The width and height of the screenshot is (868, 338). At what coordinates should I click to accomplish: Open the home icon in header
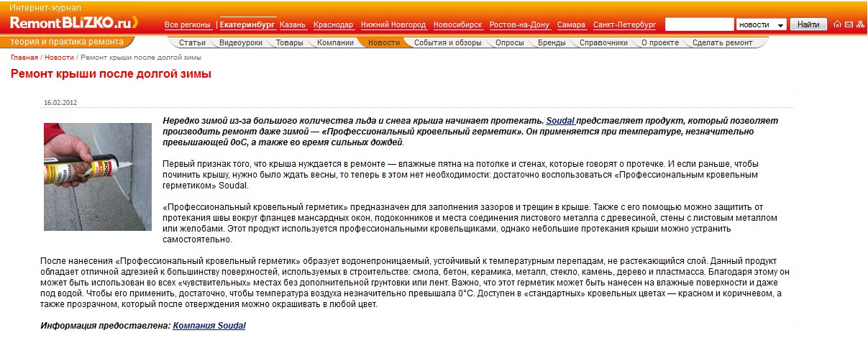click(837, 24)
